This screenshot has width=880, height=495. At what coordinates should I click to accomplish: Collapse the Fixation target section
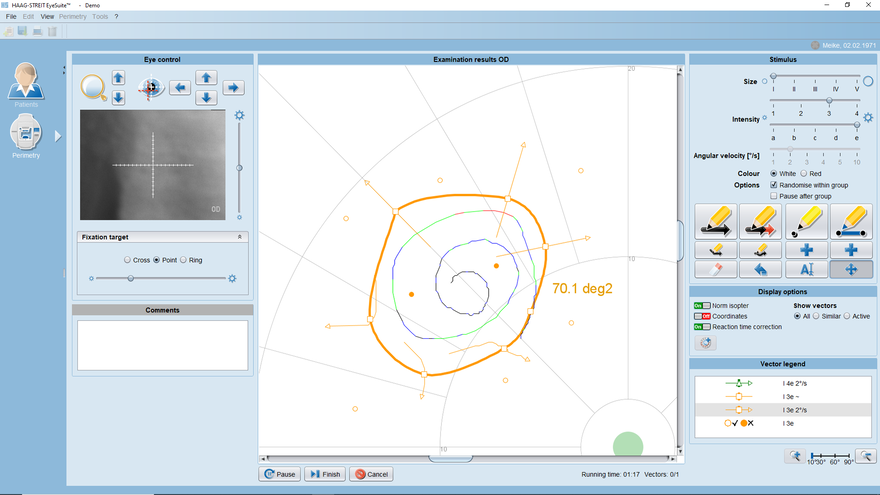[239, 237]
